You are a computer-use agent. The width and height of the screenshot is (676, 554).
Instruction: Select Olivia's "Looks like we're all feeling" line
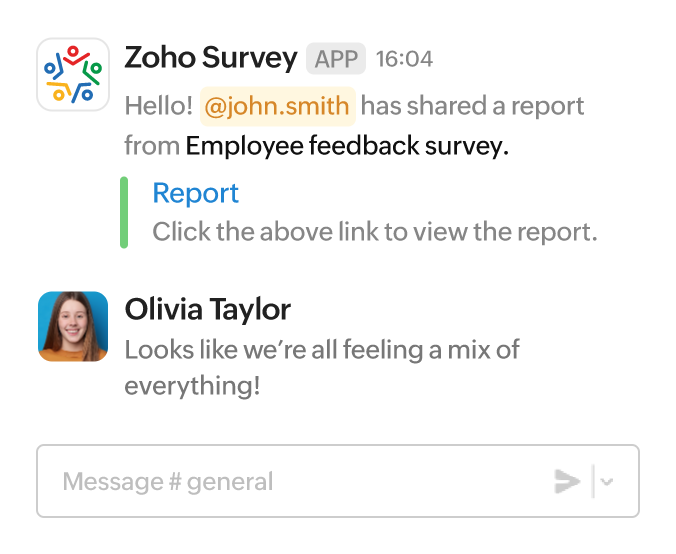tap(321, 351)
